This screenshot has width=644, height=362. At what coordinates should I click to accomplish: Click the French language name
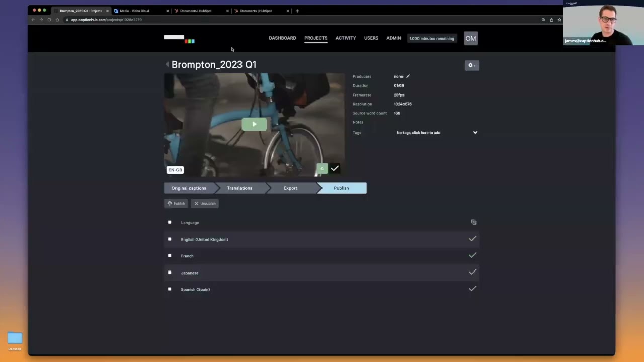(x=187, y=256)
